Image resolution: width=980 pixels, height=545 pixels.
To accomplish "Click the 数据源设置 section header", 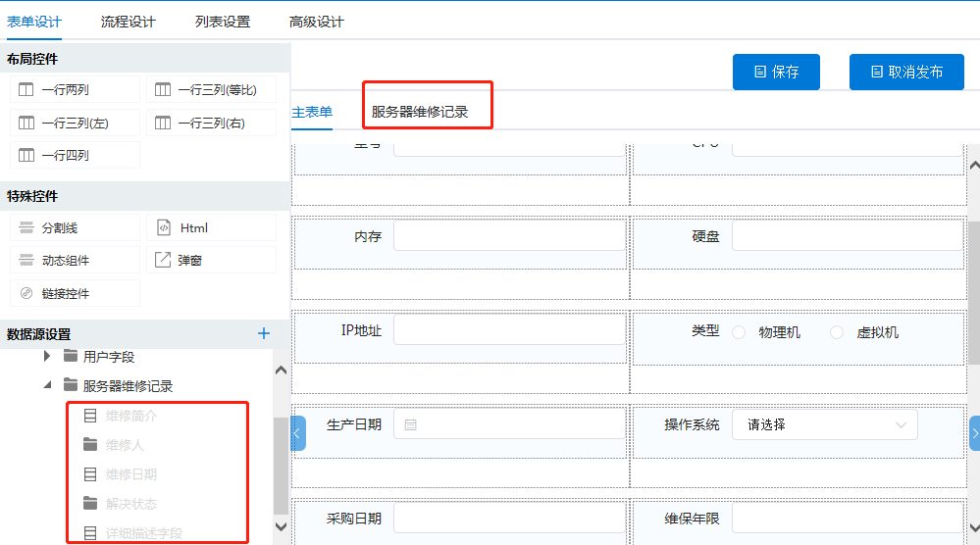I will pos(145,334).
